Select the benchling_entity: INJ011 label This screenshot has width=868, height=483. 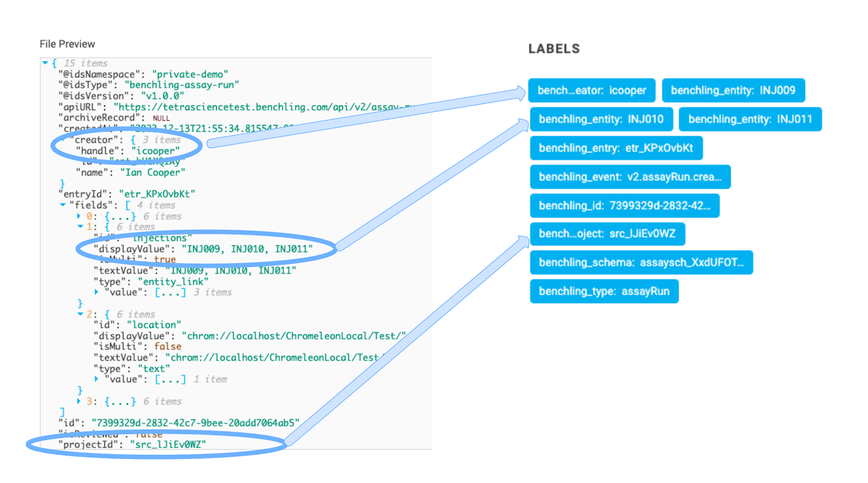[750, 119]
